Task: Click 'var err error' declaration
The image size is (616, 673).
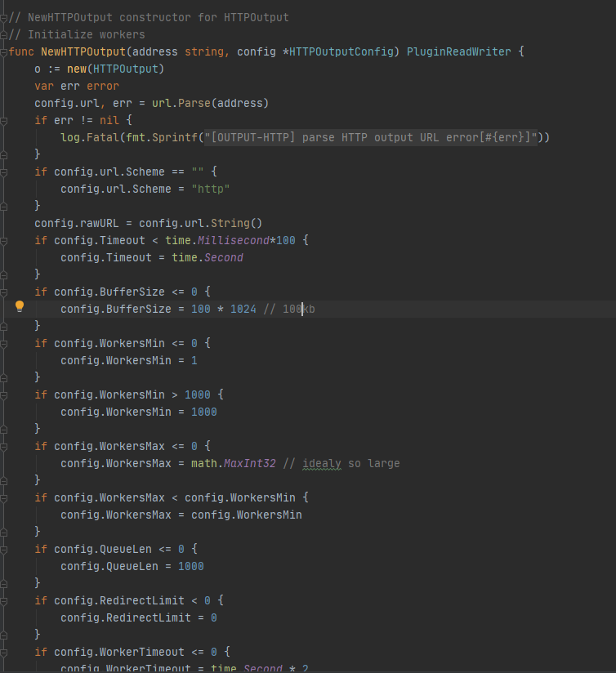Action: coord(77,87)
